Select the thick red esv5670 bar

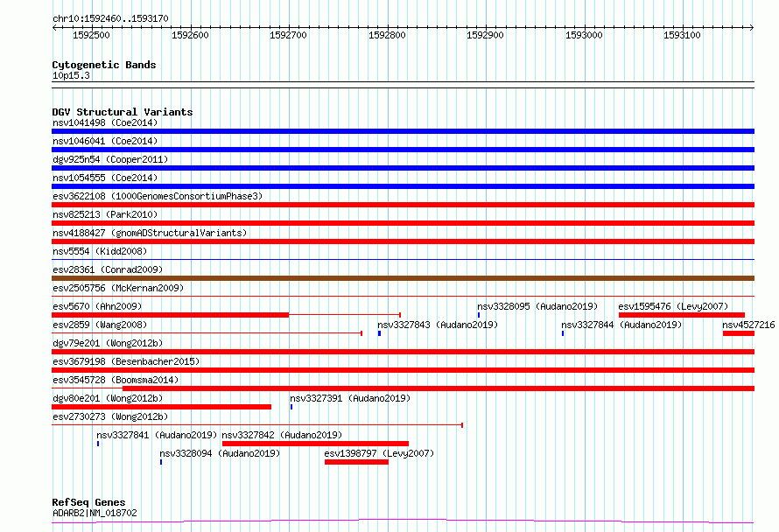[171, 315]
